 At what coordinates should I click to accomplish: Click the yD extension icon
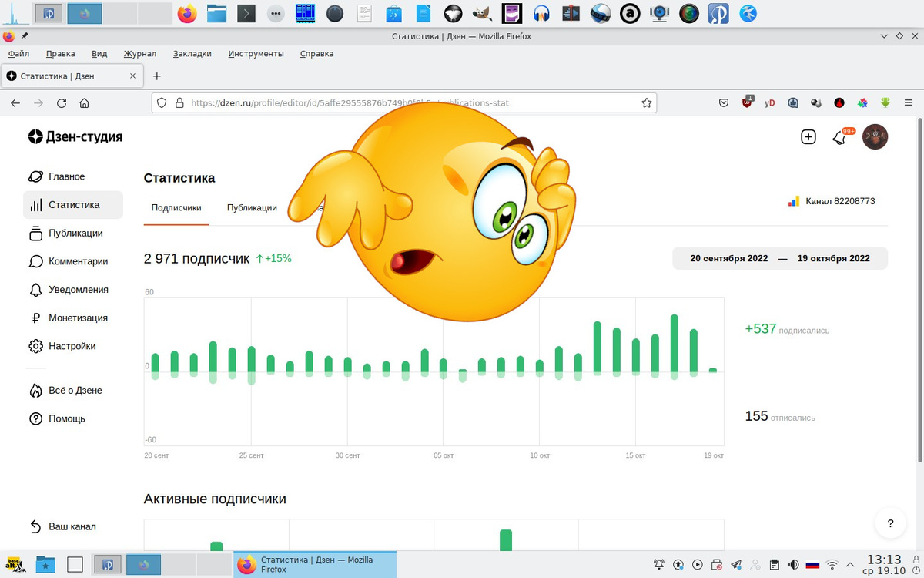[x=770, y=102]
